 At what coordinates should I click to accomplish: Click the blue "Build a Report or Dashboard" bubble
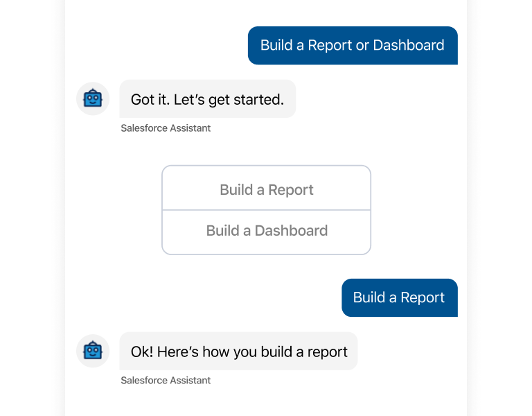(353, 46)
